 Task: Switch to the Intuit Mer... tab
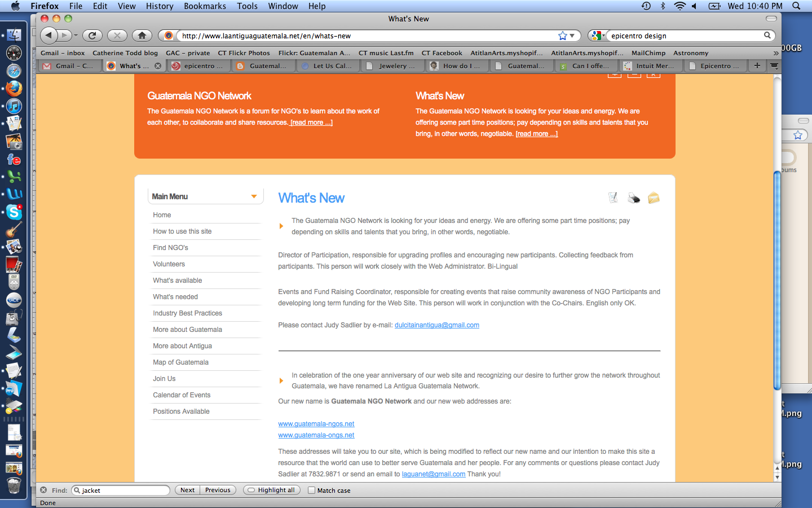coord(650,66)
